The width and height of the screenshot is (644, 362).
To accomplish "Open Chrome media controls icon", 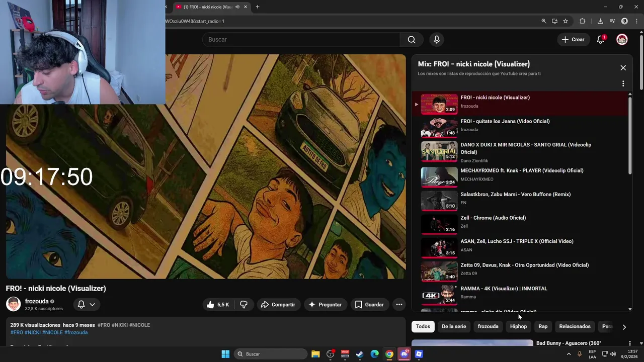I will pyautogui.click(x=612, y=21).
